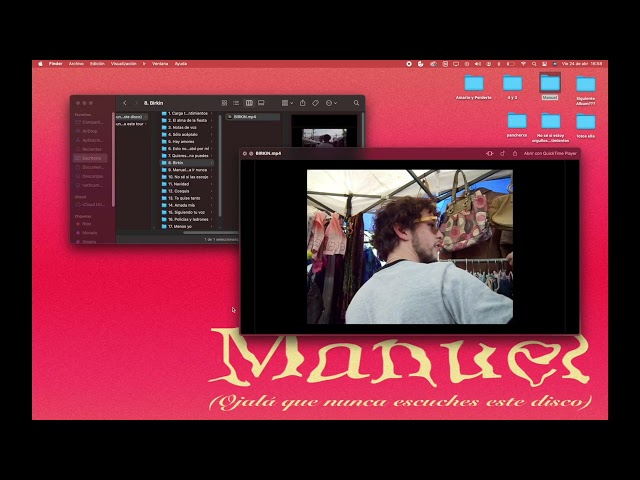
Task: Expand the '15. Siguiendo tu voz' chevron
Action: point(211,212)
